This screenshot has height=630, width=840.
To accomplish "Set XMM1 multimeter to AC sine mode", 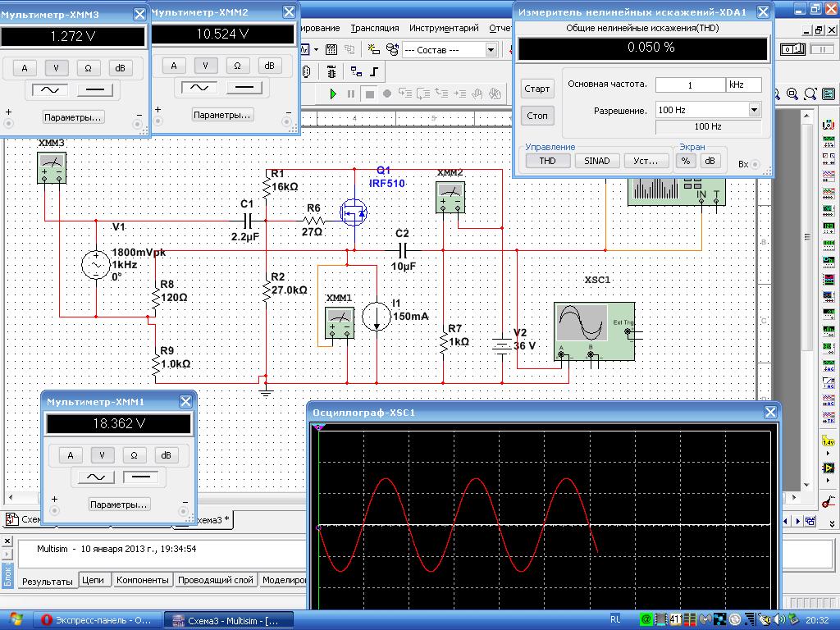I will (x=95, y=477).
